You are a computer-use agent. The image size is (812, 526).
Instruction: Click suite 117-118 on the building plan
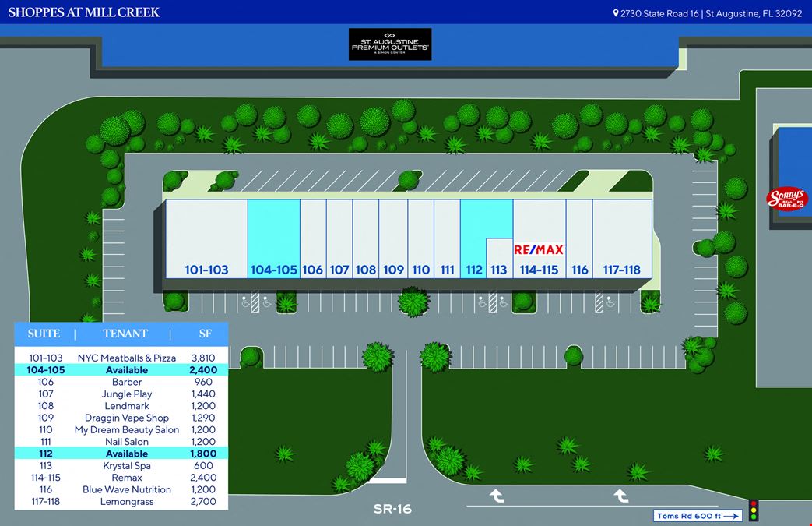(622, 239)
